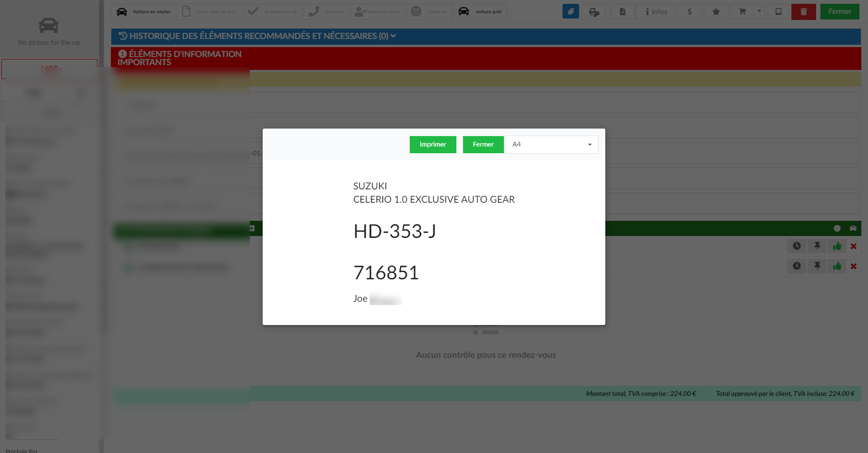This screenshot has width=868, height=453.
Task: Click the red trash delete button
Action: pos(803,12)
